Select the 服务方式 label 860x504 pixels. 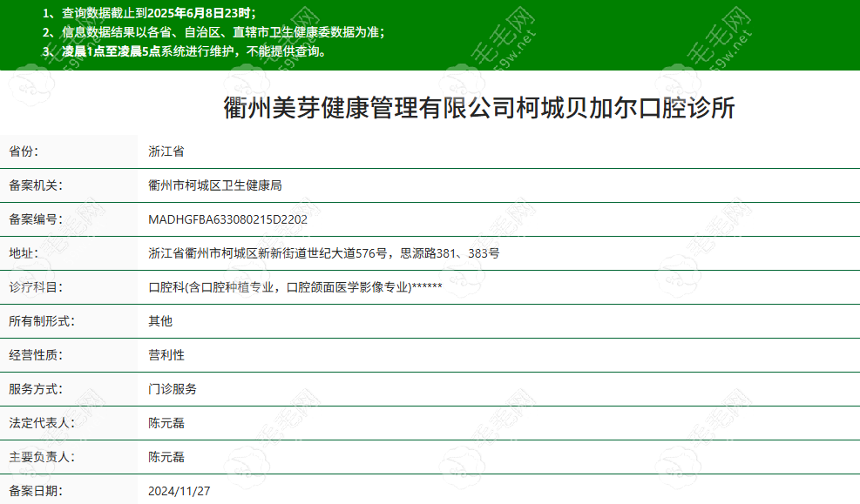tap(36, 389)
